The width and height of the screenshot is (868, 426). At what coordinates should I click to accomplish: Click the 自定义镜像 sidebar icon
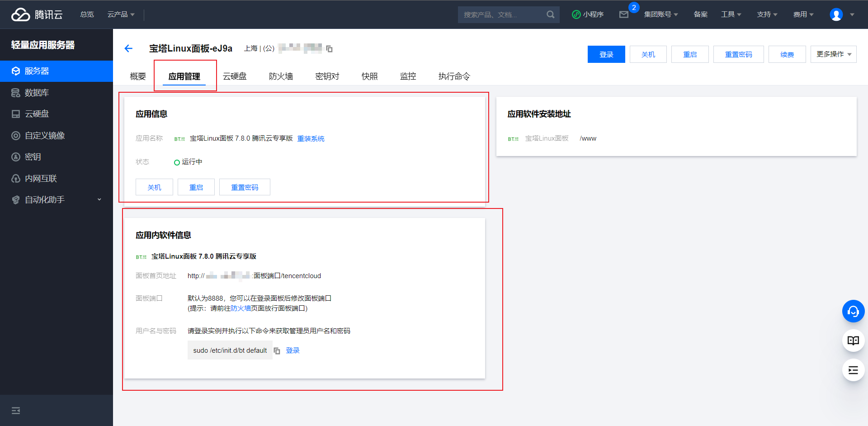click(16, 136)
